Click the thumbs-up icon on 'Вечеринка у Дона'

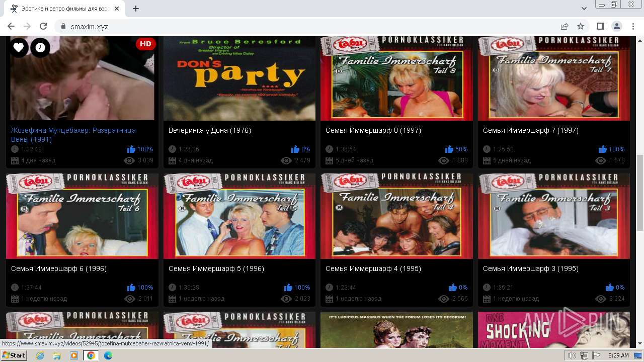295,149
